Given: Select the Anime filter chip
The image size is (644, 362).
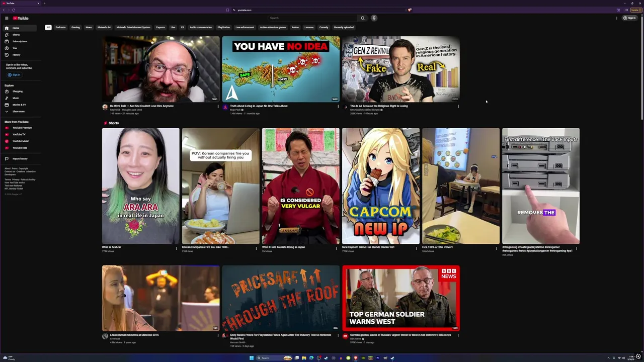Looking at the screenshot, I should [x=295, y=27].
